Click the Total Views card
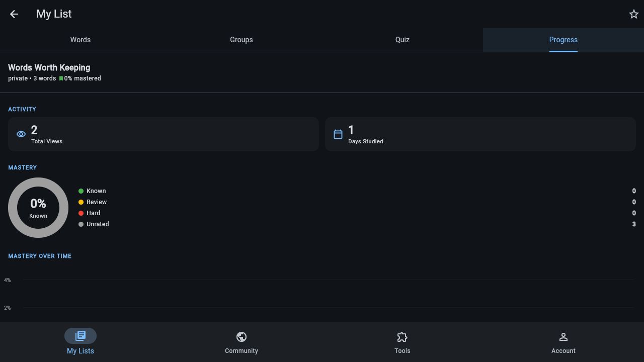 [164, 134]
